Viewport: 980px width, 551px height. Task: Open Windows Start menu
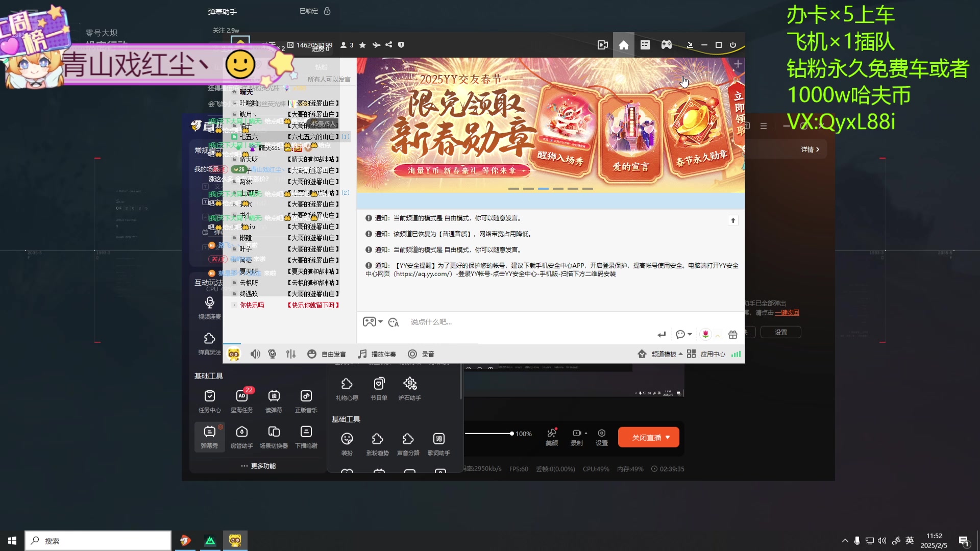tap(12, 541)
